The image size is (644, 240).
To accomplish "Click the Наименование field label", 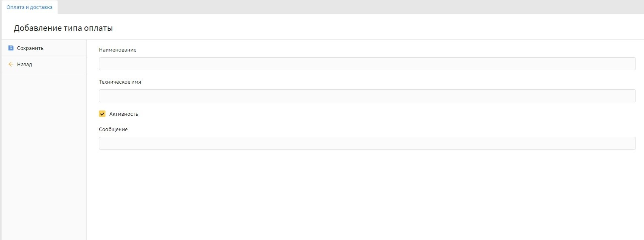I will [118, 50].
